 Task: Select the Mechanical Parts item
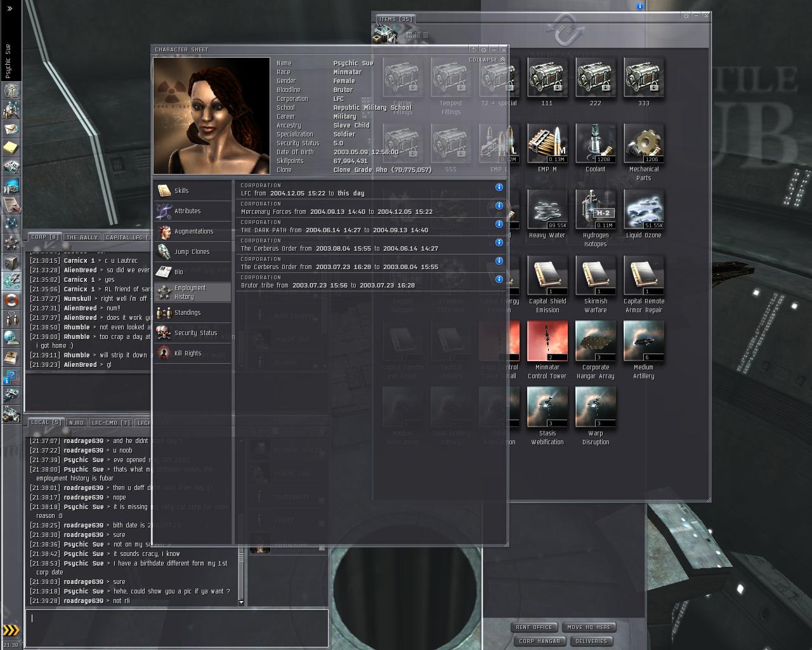pos(644,152)
